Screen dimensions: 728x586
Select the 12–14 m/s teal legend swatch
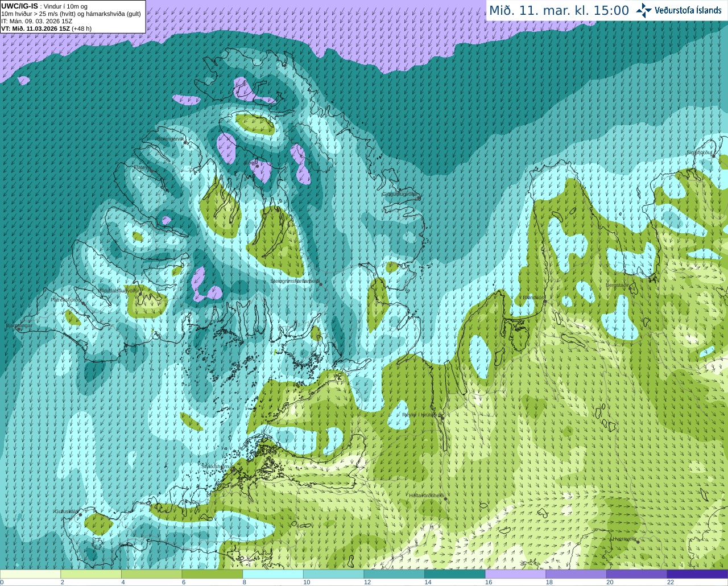tap(394, 574)
